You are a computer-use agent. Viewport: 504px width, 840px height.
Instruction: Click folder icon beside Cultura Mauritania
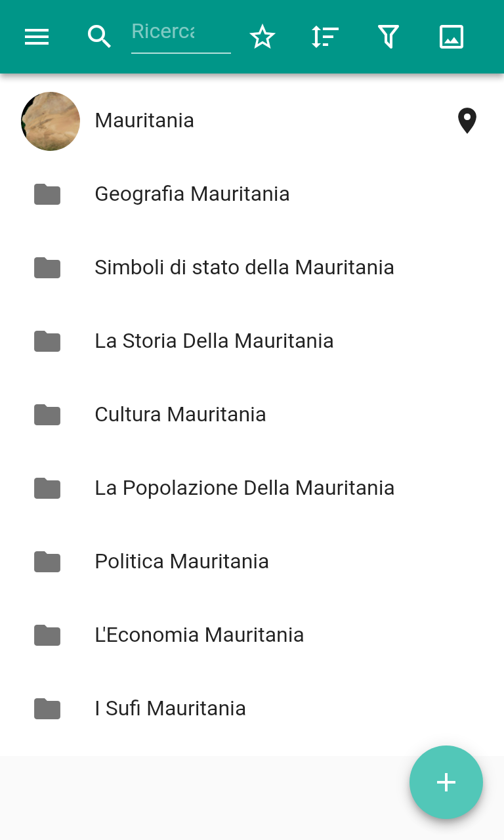coord(47,415)
